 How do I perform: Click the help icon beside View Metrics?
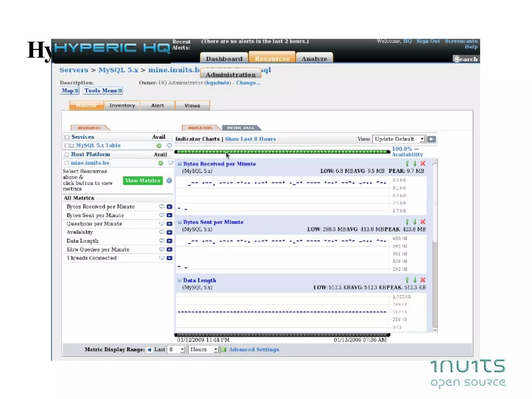[169, 180]
